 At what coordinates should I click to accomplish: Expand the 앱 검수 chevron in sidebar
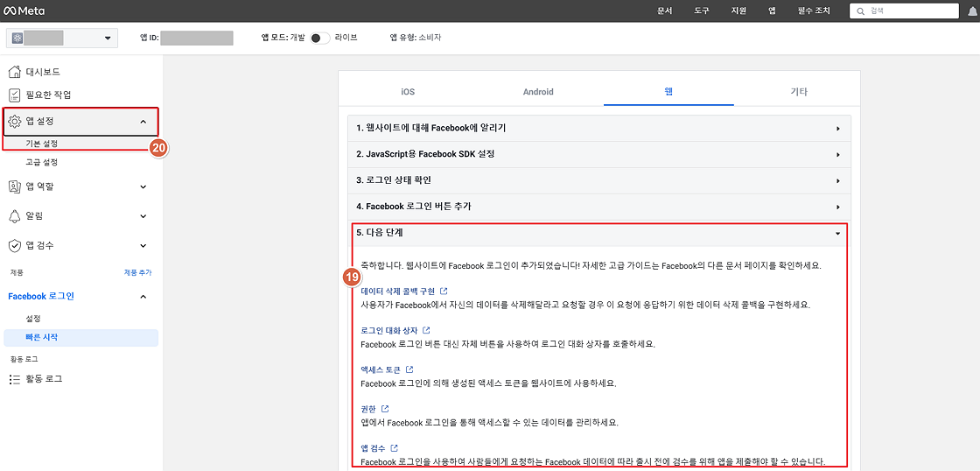tap(143, 246)
